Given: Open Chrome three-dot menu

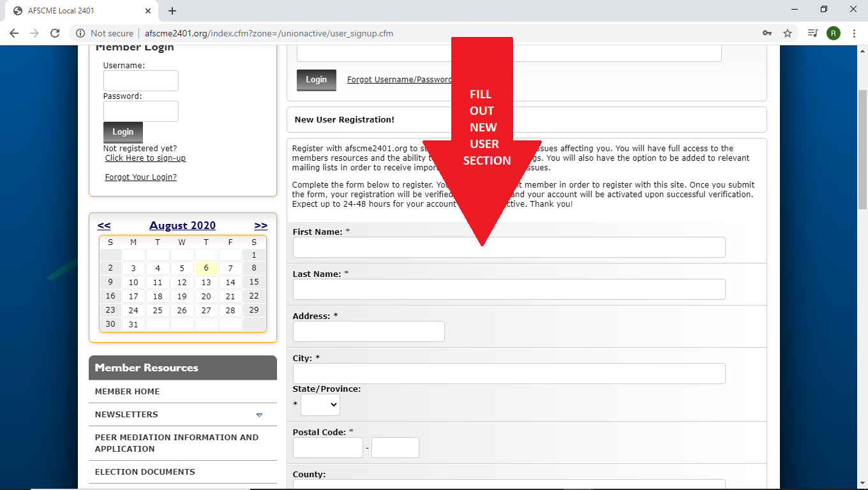Looking at the screenshot, I should pyautogui.click(x=854, y=33).
